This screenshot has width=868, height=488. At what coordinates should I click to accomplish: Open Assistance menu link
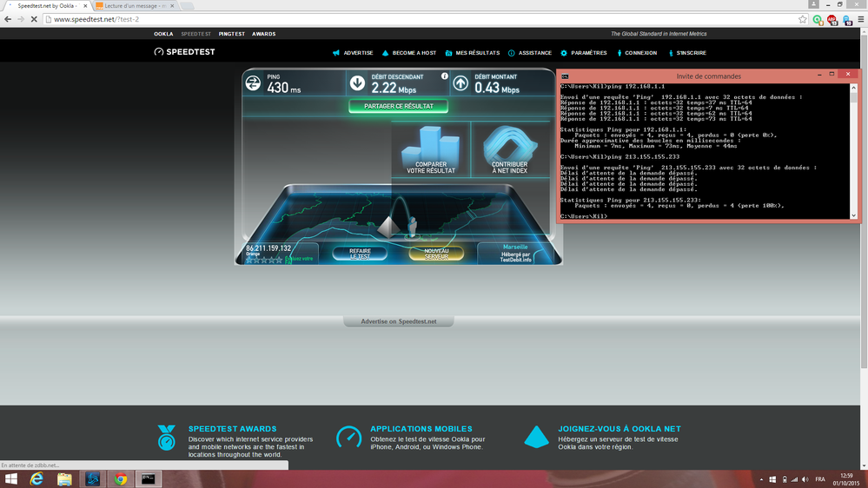530,53
